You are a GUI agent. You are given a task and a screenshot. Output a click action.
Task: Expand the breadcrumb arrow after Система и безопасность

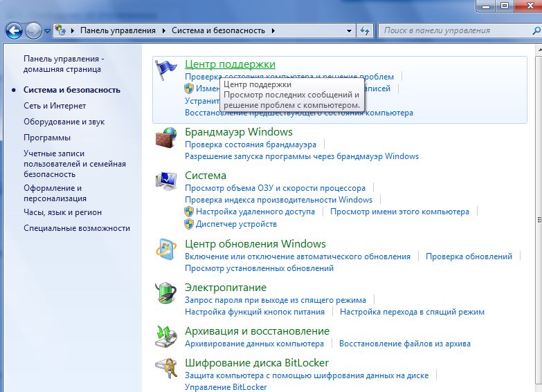tap(273, 30)
